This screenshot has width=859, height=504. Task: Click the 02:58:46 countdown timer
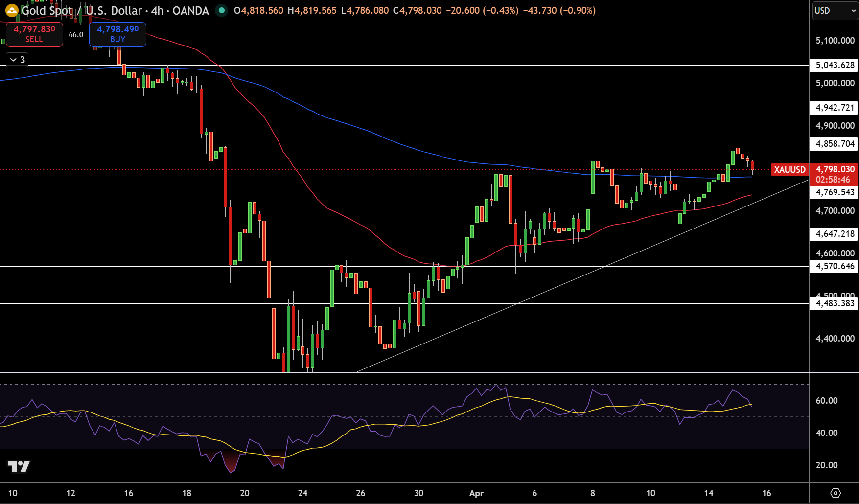click(x=833, y=180)
